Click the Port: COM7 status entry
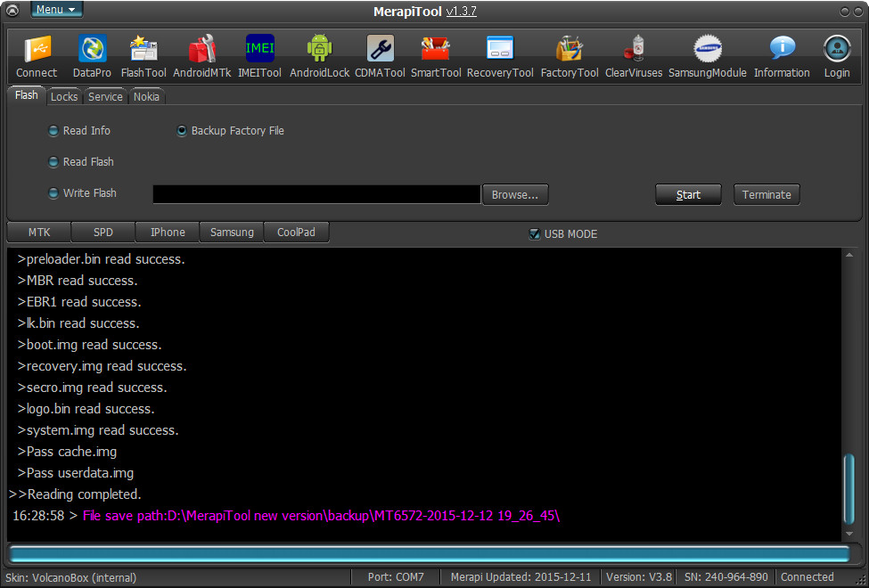The width and height of the screenshot is (869, 588). [395, 577]
